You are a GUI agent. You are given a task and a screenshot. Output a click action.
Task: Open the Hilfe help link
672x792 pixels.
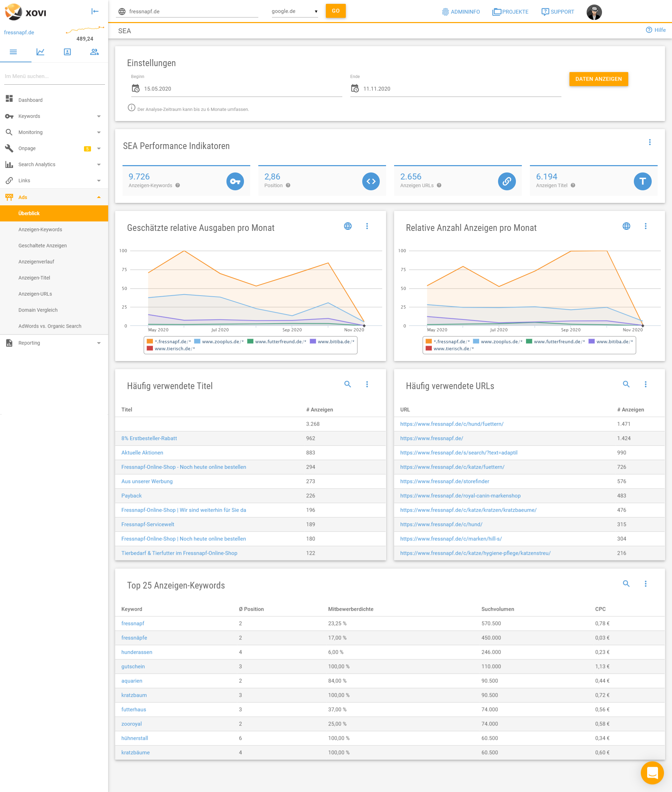point(656,30)
